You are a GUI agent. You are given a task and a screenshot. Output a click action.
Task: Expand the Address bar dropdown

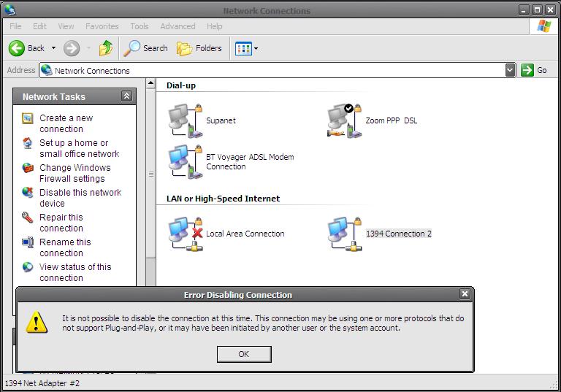(511, 70)
